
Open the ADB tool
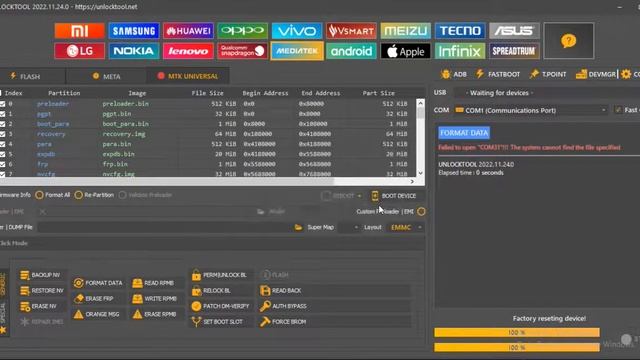[453, 74]
